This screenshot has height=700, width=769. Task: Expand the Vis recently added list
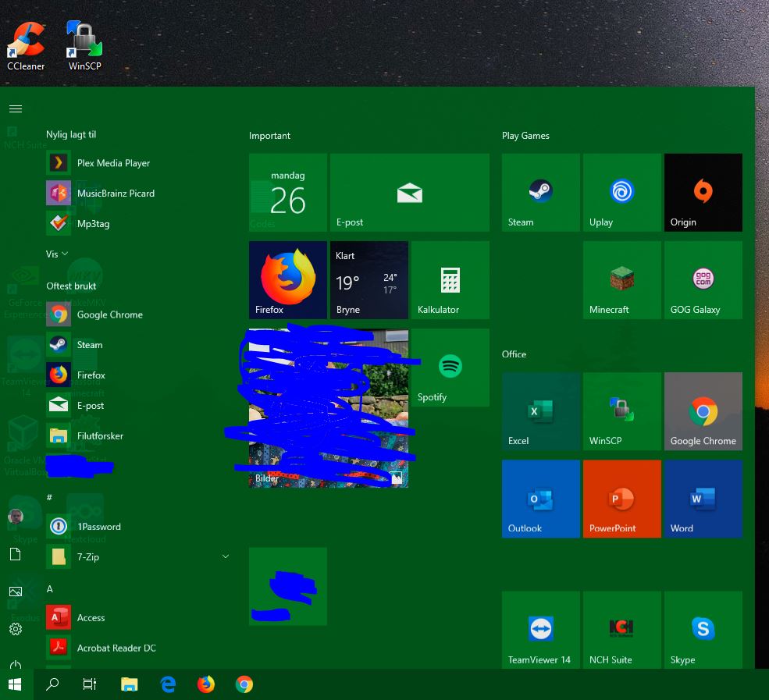pos(57,254)
